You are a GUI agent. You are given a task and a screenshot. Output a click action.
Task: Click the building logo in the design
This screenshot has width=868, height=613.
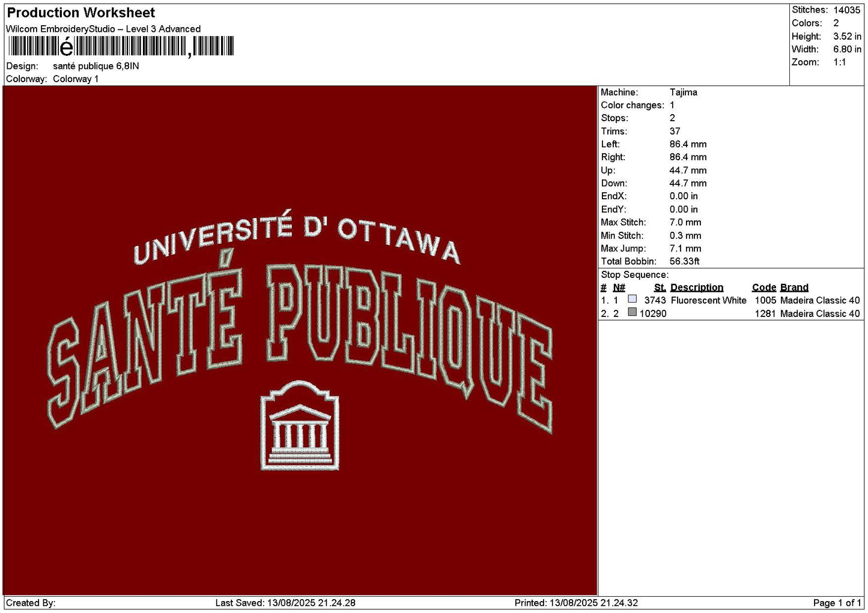300,425
